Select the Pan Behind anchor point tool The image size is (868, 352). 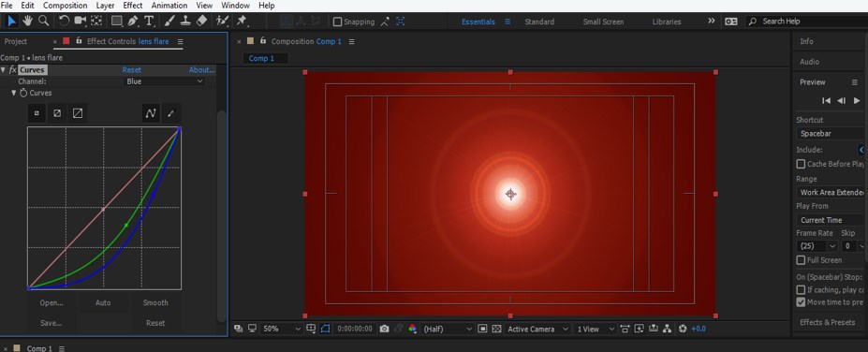point(96,21)
